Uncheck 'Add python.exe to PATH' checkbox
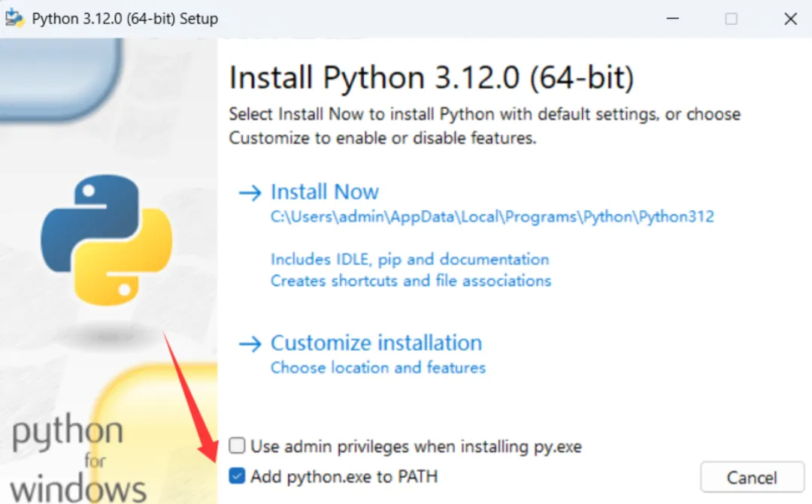The height and width of the screenshot is (504, 812). pyautogui.click(x=237, y=475)
